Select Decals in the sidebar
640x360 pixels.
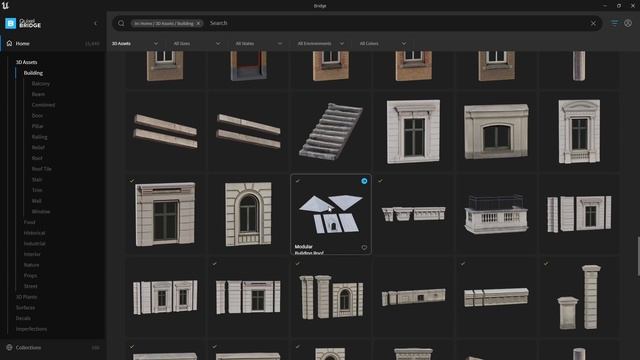[x=23, y=318]
